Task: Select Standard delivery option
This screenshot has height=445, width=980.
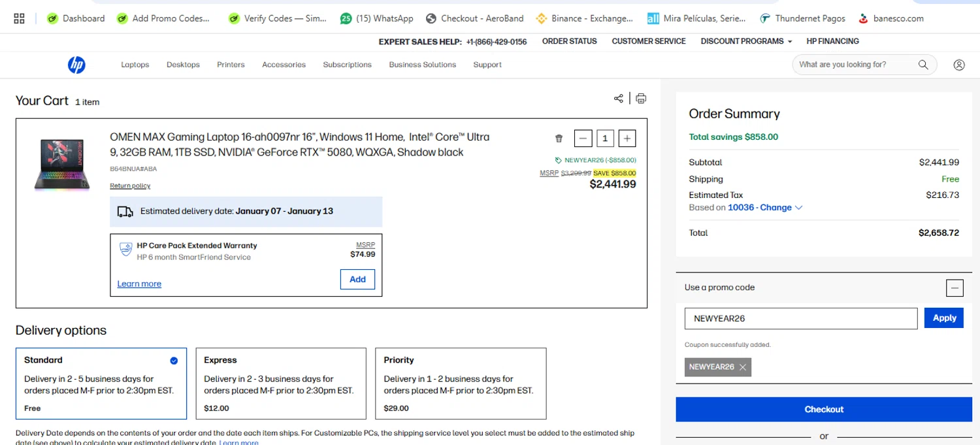Action: pyautogui.click(x=101, y=384)
